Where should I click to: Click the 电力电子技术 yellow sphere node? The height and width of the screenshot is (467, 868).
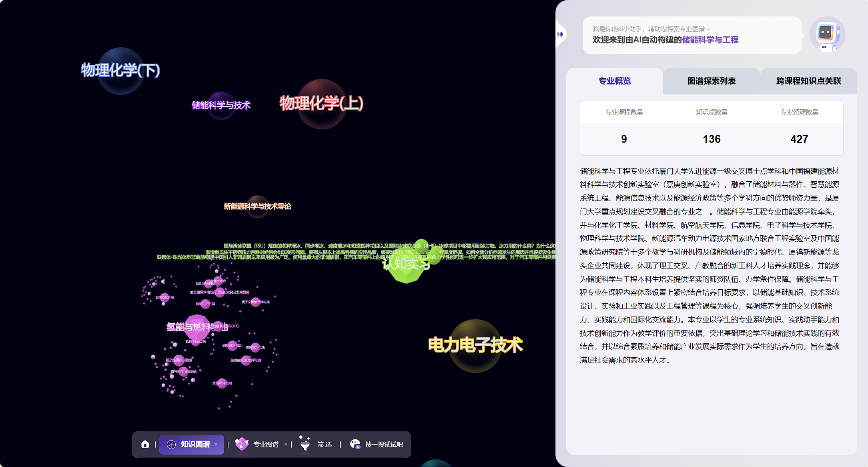click(x=475, y=345)
